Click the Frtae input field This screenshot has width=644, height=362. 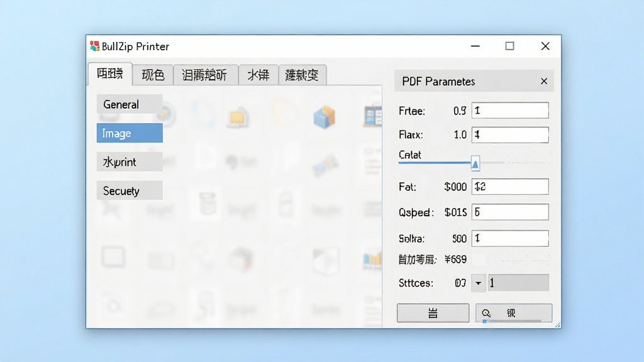tap(509, 111)
